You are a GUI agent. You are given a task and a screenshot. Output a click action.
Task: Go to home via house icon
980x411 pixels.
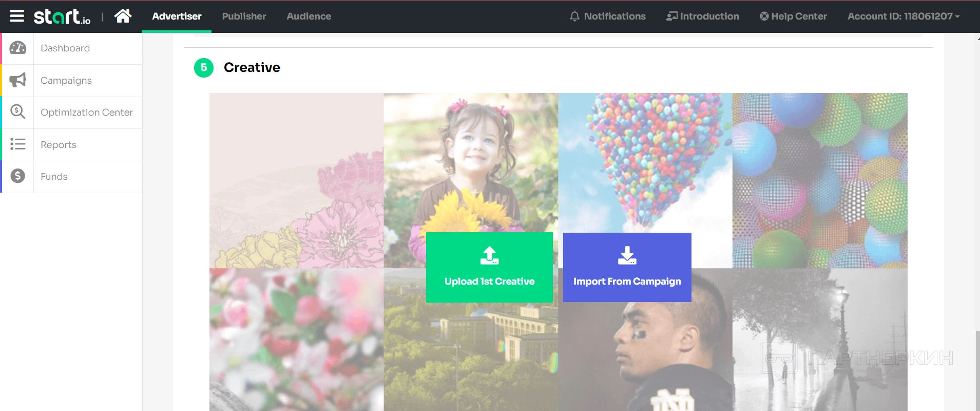pyautogui.click(x=123, y=16)
